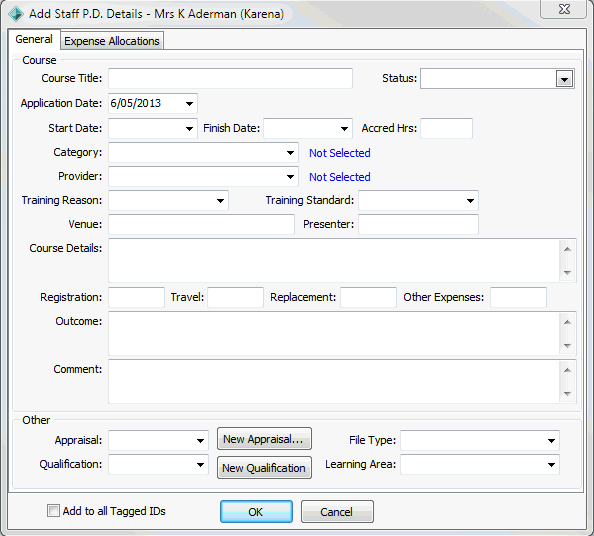The height and width of the screenshot is (536, 594).
Task: Open the Category dropdown list
Action: [x=290, y=153]
